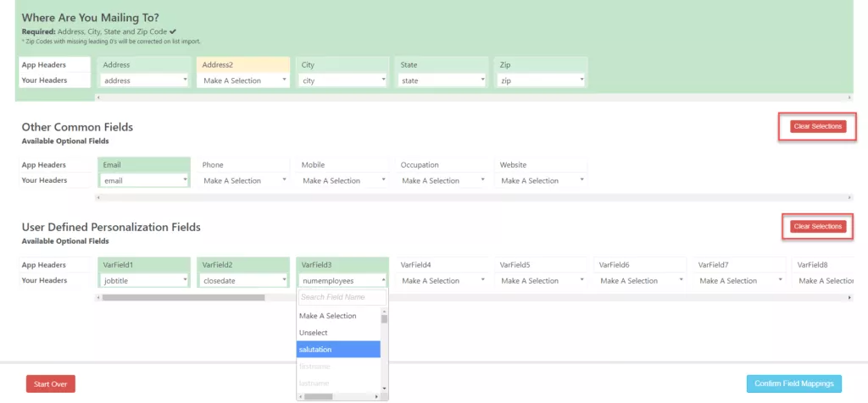Click the VarField3 column header
Viewport: 868px width, 403px height.
tap(342, 265)
